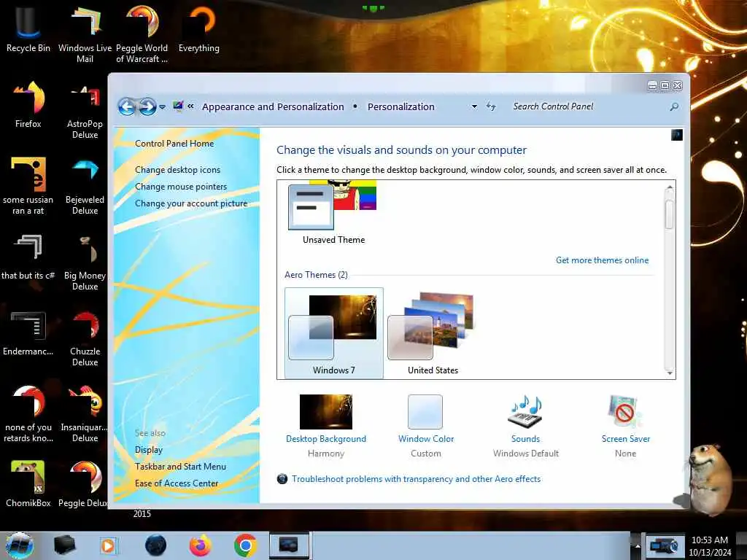The height and width of the screenshot is (560, 747).
Task: Open the Endermanc... desktop icon
Action: click(28, 333)
